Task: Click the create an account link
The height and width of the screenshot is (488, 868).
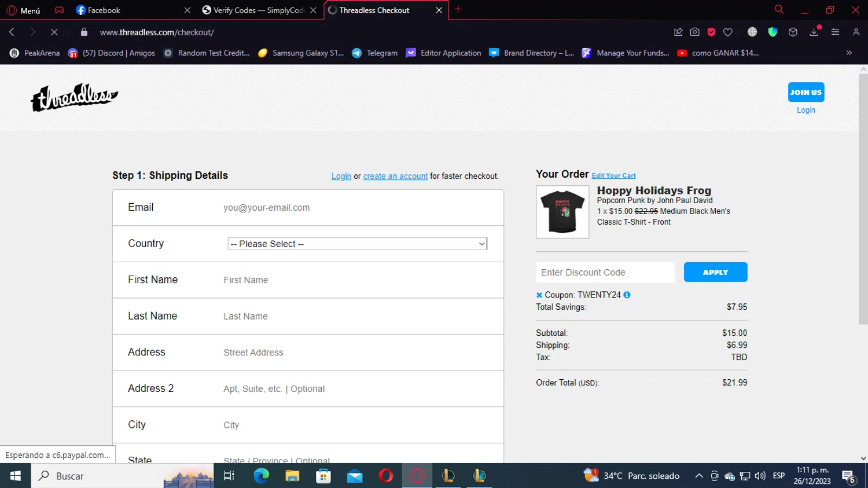Action: tap(395, 176)
